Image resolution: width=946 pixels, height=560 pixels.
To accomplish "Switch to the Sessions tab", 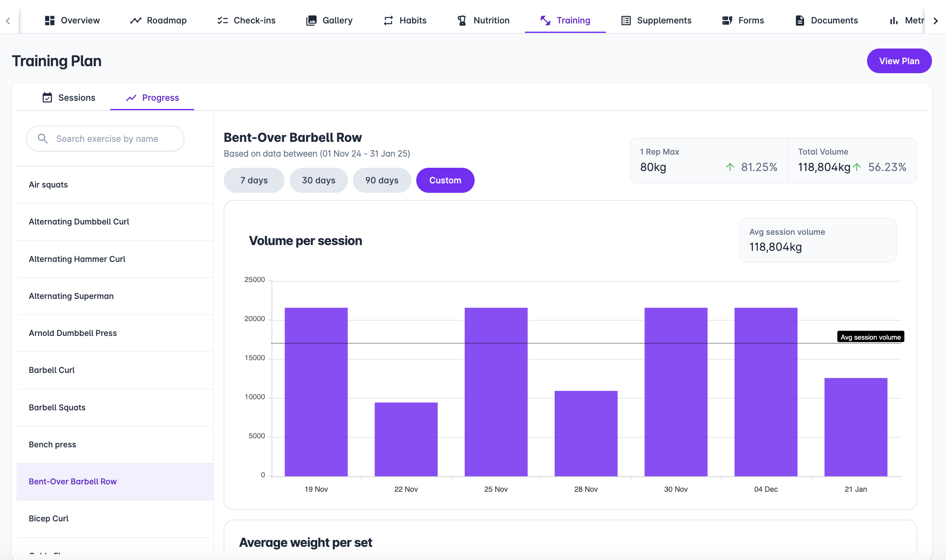I will coord(69,97).
